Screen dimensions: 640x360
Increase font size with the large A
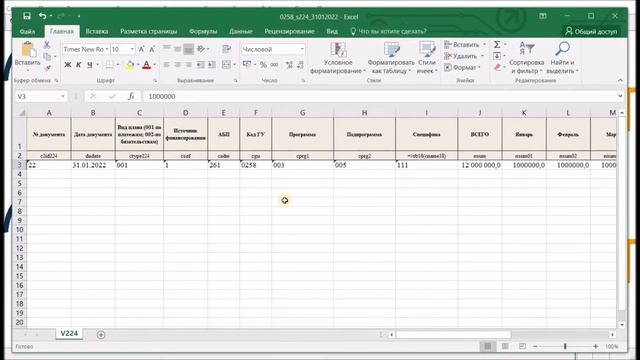point(142,49)
